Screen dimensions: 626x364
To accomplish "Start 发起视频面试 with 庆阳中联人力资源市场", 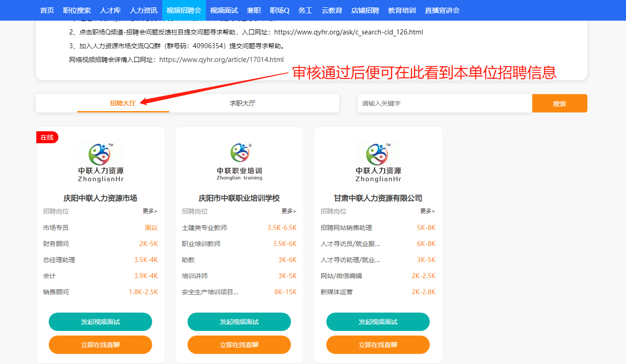I will click(100, 322).
